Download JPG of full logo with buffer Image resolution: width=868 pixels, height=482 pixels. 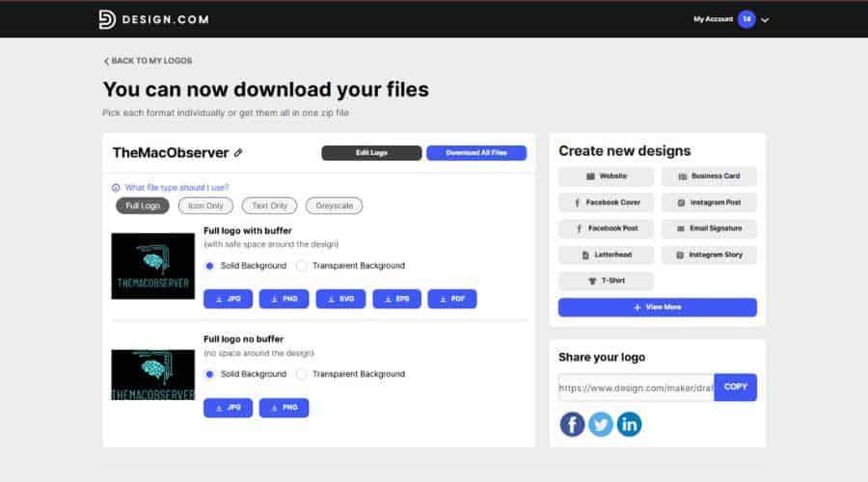228,299
